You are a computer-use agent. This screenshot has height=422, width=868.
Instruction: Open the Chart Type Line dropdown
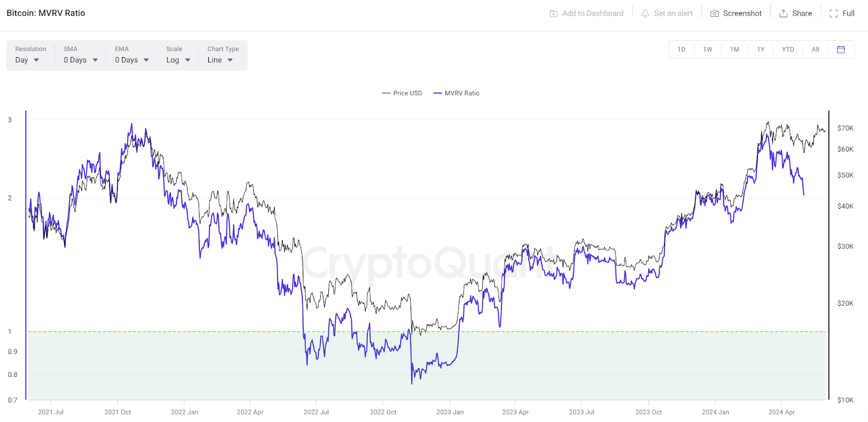(220, 60)
